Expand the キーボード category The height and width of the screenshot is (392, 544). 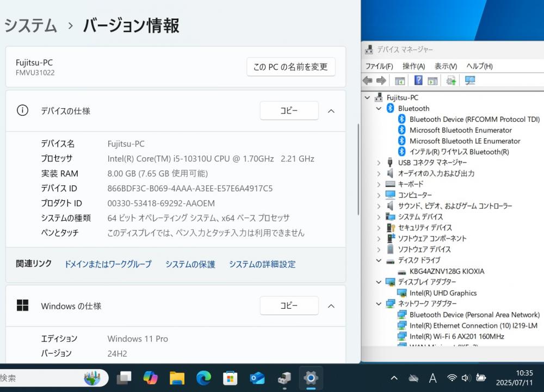click(x=379, y=184)
